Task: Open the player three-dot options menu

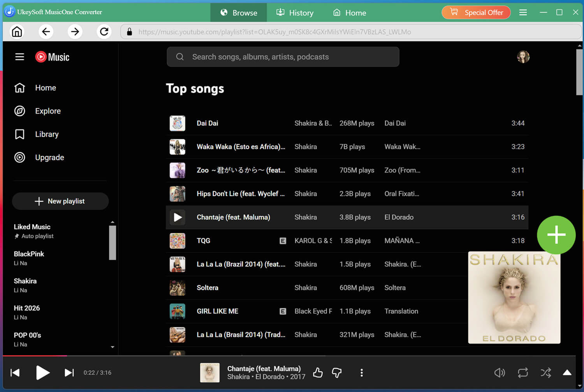Action: point(362,373)
